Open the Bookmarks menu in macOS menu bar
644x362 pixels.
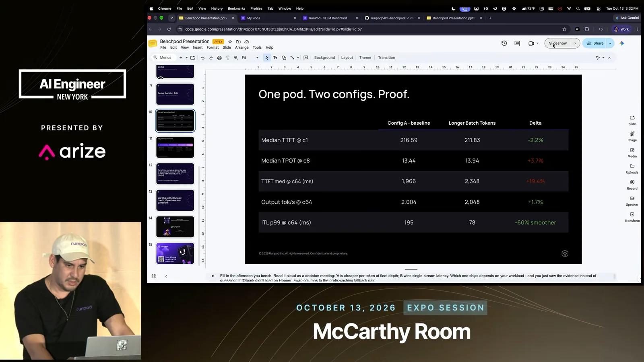(x=236, y=8)
